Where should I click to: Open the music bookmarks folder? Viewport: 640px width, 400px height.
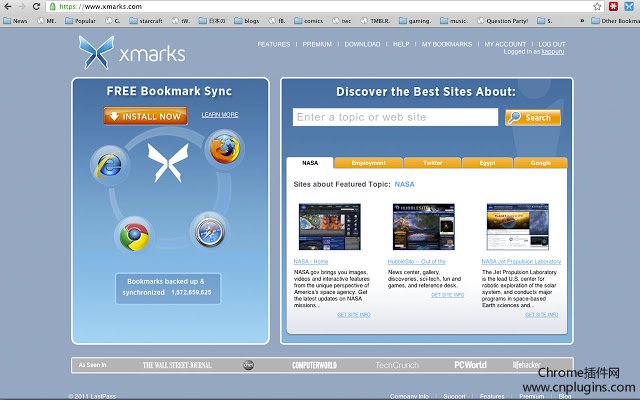coord(454,21)
